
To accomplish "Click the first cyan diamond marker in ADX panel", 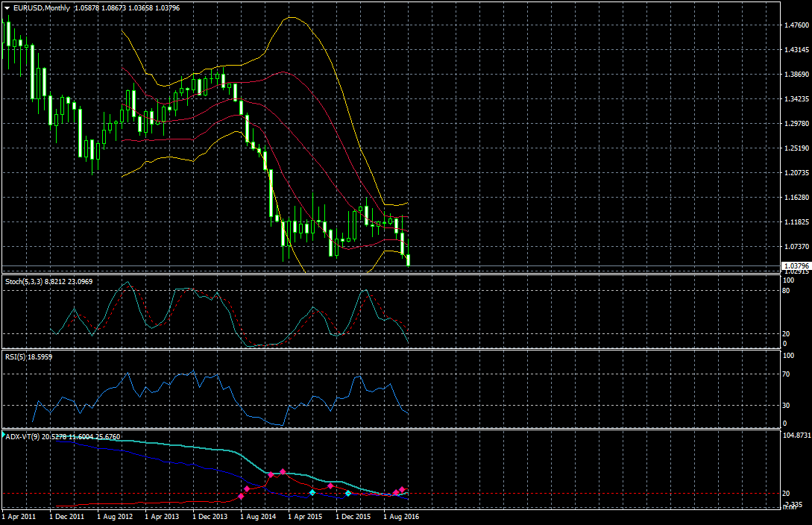I will [x=312, y=493].
